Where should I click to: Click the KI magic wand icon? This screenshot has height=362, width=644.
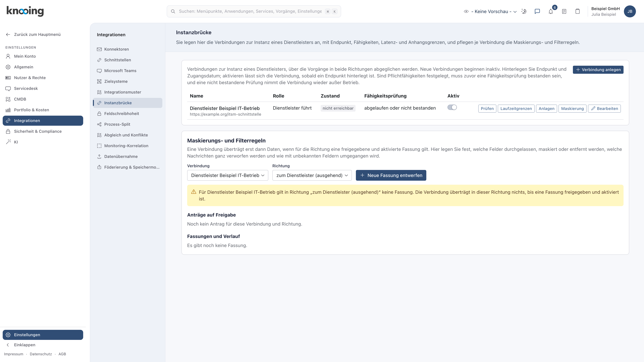(8, 142)
